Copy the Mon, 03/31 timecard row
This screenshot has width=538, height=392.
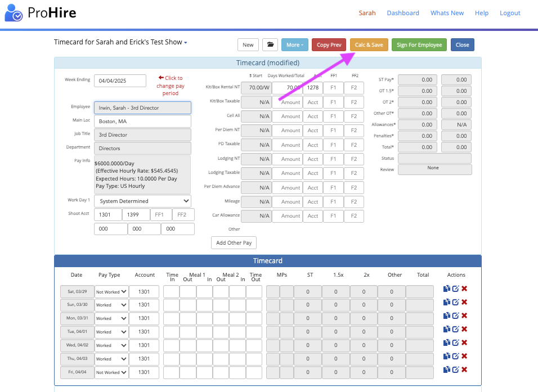click(x=446, y=316)
